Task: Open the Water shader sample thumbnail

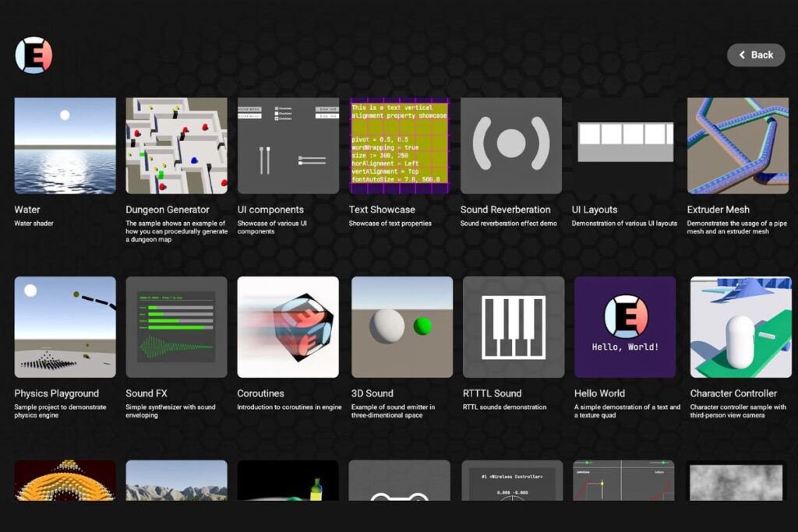Action: click(x=65, y=146)
